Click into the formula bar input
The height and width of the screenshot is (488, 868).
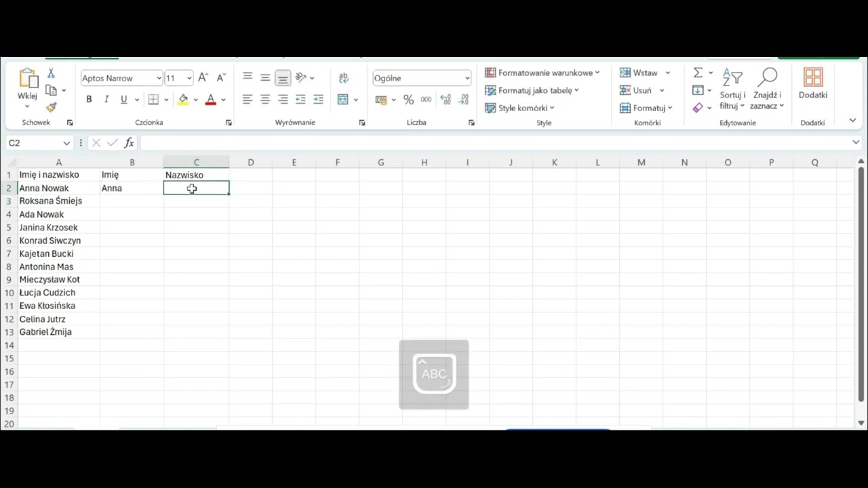pyautogui.click(x=495, y=143)
